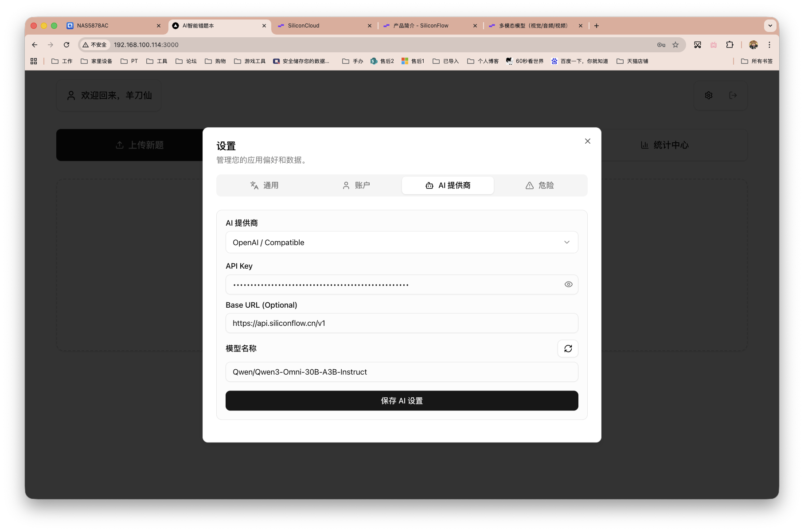Open the bookmarks grid menu at far left
Viewport: 804px width, 532px height.
pos(34,61)
